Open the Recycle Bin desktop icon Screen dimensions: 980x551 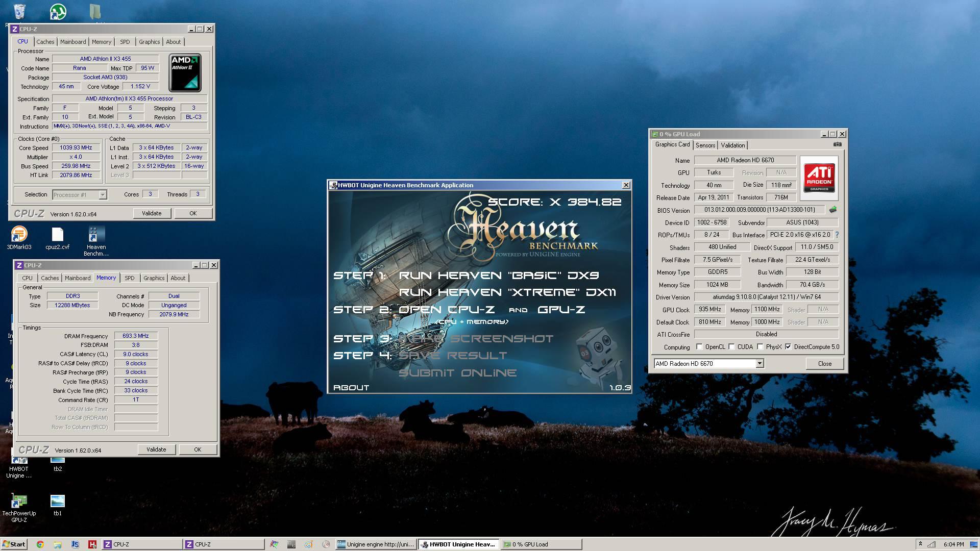(19, 11)
